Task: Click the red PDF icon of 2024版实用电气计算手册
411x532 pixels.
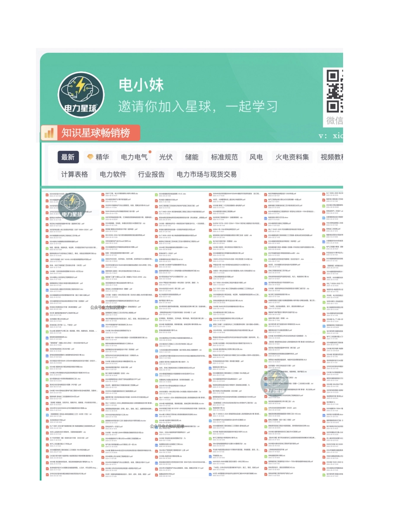Action: tap(103, 199)
